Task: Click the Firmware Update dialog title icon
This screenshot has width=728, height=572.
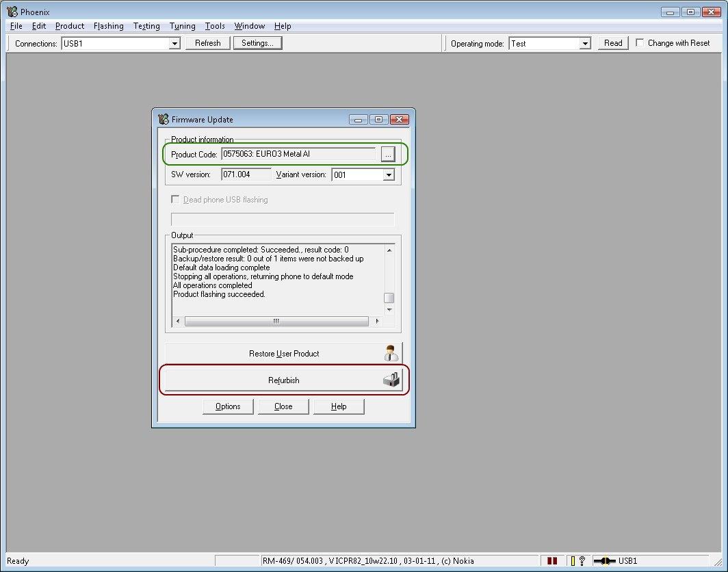Action: coord(163,119)
